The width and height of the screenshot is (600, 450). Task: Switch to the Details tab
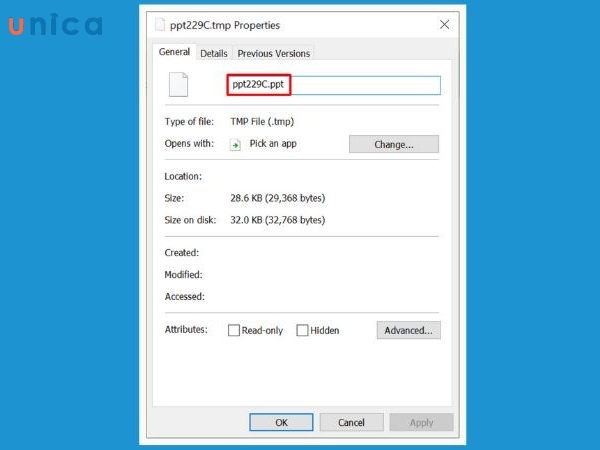(214, 54)
